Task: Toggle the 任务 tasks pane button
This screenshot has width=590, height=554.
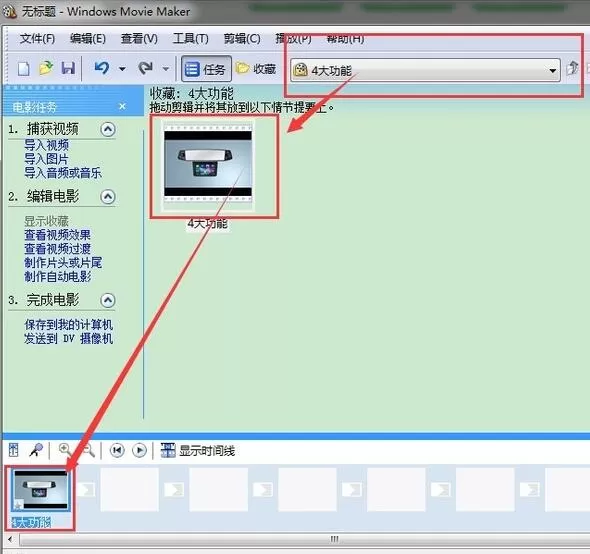Action: coord(206,69)
